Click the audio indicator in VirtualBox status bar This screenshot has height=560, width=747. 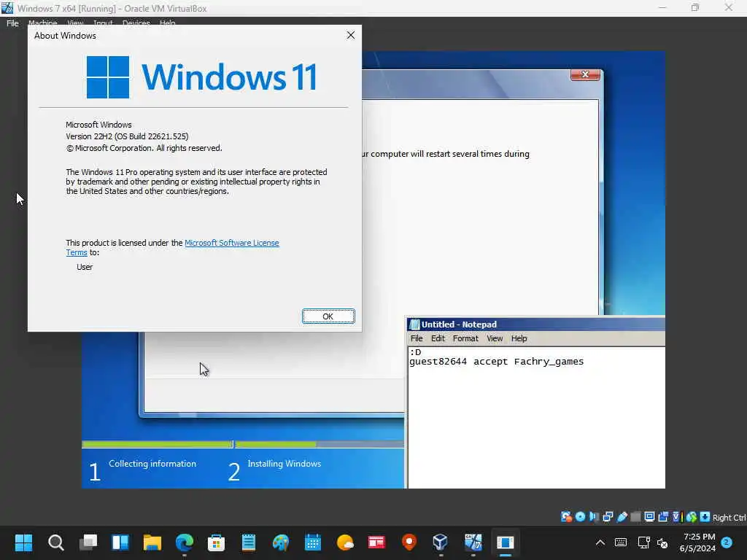pyautogui.click(x=594, y=517)
